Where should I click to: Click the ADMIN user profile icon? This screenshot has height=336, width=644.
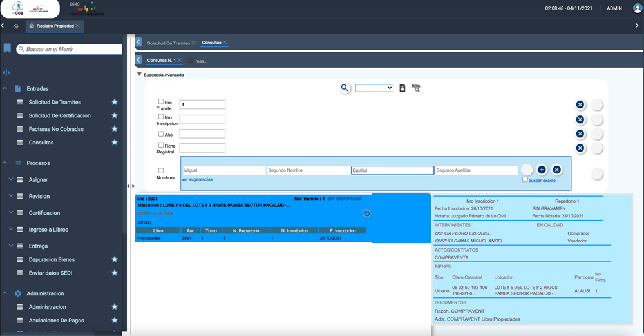[x=637, y=8]
